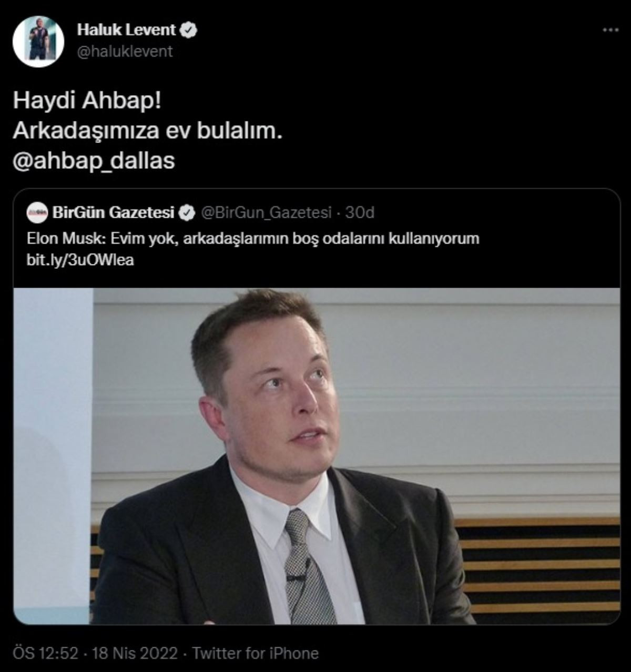Select the quoted tweet's Turkish headline text
The height and width of the screenshot is (672, 631).
click(252, 239)
